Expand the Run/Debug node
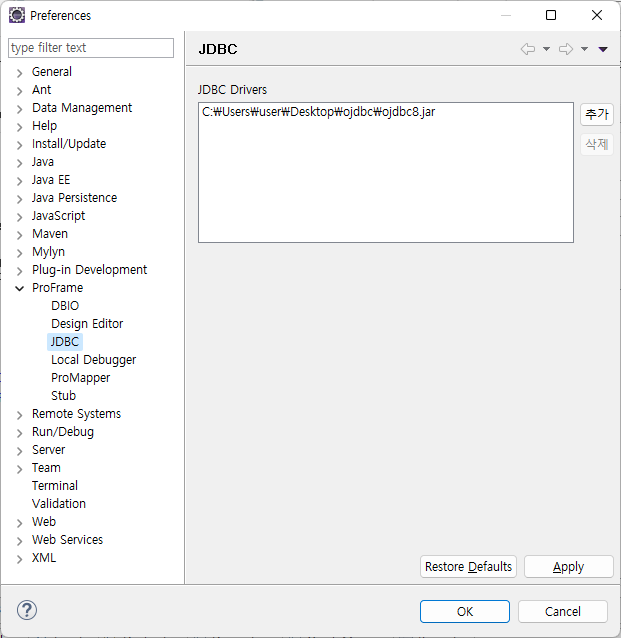The height and width of the screenshot is (638, 621). (x=19, y=433)
